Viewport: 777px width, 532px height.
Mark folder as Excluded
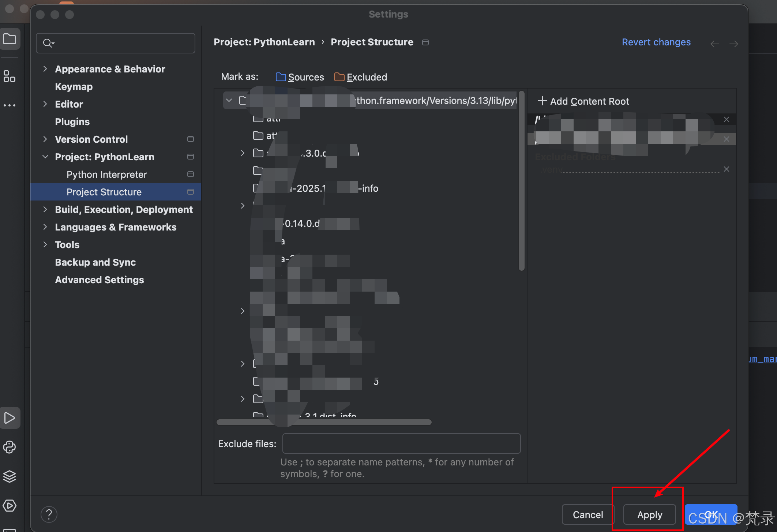(x=361, y=77)
